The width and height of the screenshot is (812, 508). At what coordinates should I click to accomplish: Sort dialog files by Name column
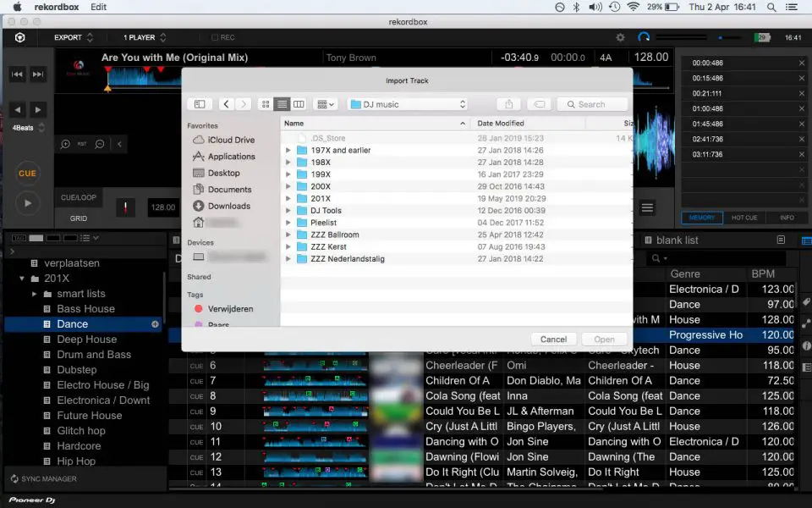tap(376, 124)
